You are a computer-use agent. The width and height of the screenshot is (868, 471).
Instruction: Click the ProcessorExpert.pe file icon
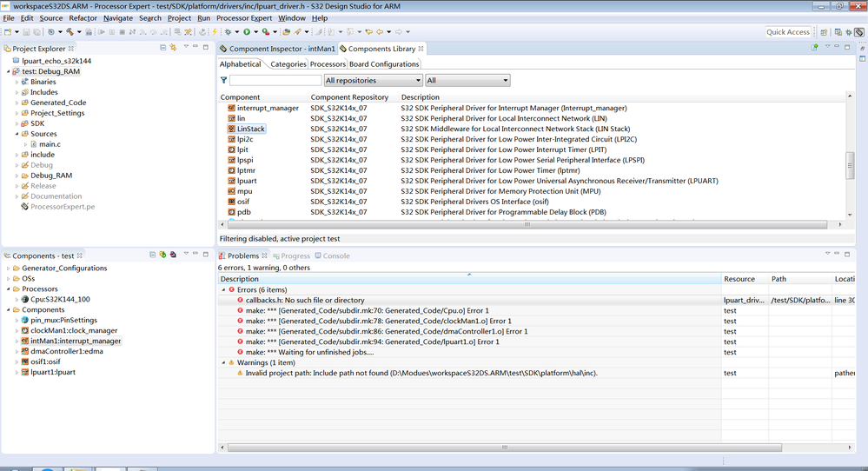[24, 207]
